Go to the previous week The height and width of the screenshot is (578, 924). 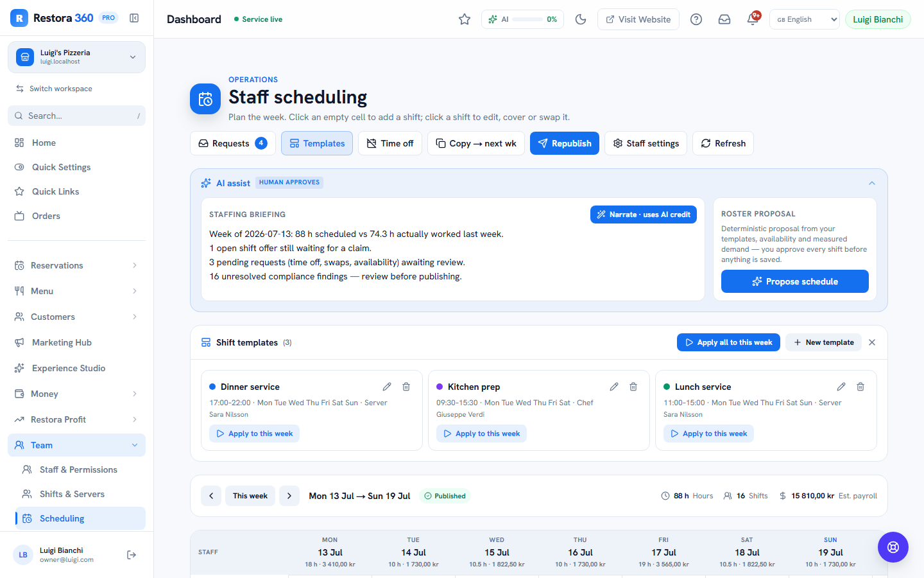point(211,496)
